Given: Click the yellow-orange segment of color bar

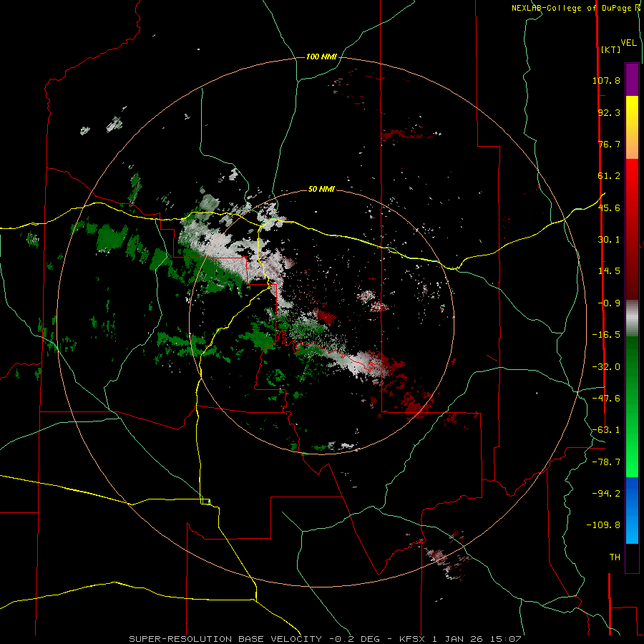Looking at the screenshot, I should [x=632, y=127].
